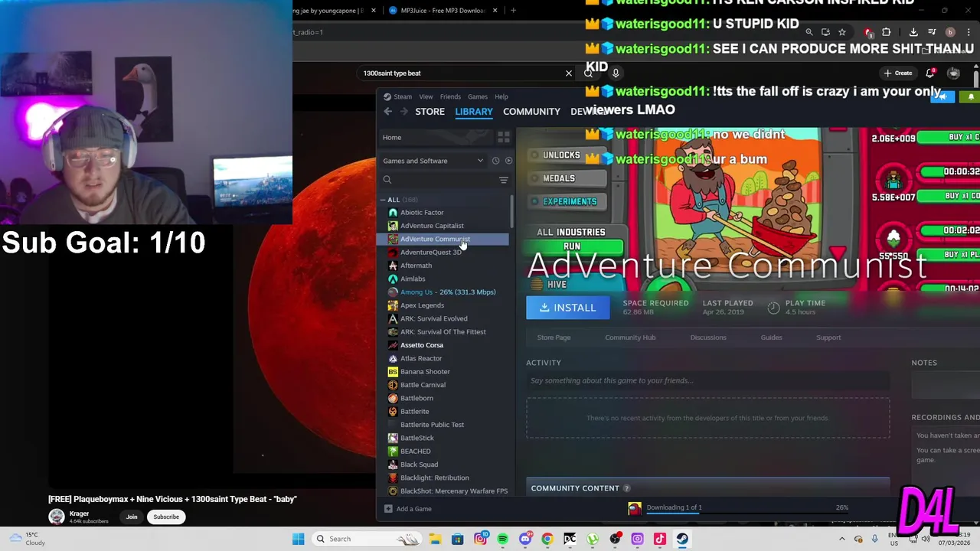
Task: Switch to the COMMUNITY tab
Action: 531,112
